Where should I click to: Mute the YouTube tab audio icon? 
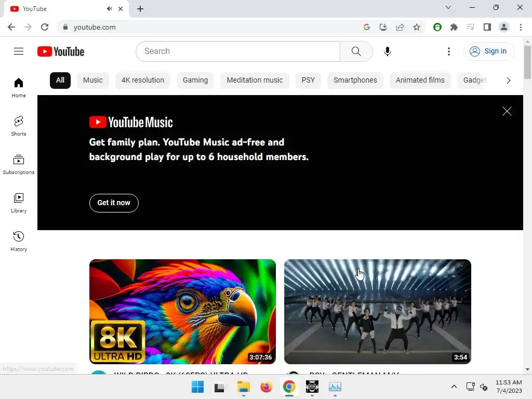click(x=109, y=9)
